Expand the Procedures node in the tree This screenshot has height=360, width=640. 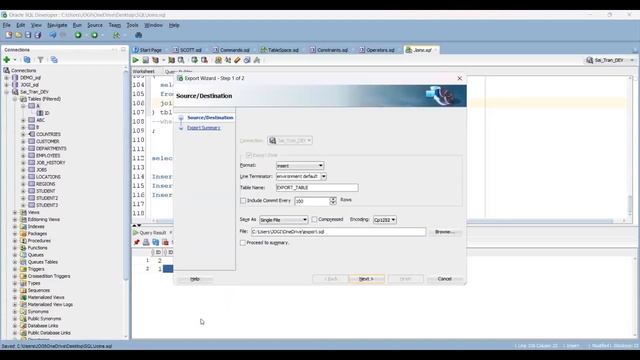coord(15,241)
